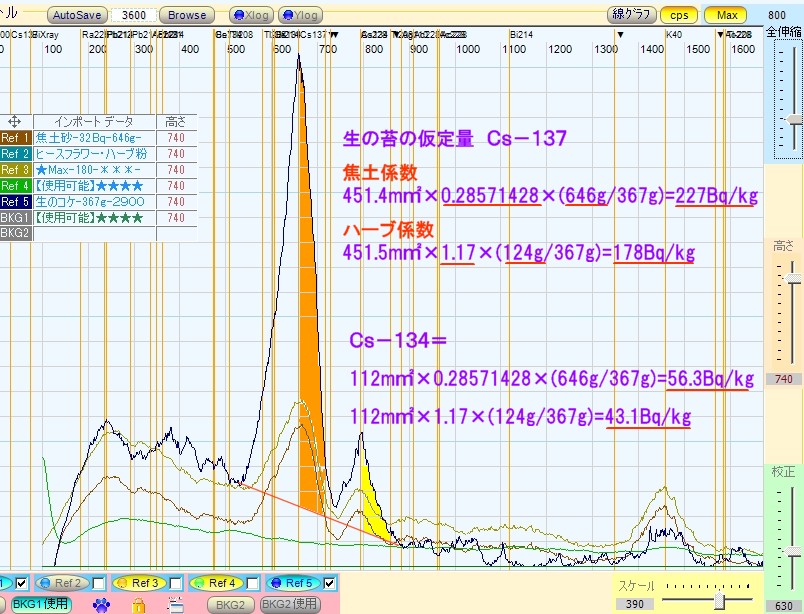Enable the Ref 2 checkbox
Viewport: 804px width, 614px height.
point(99,583)
